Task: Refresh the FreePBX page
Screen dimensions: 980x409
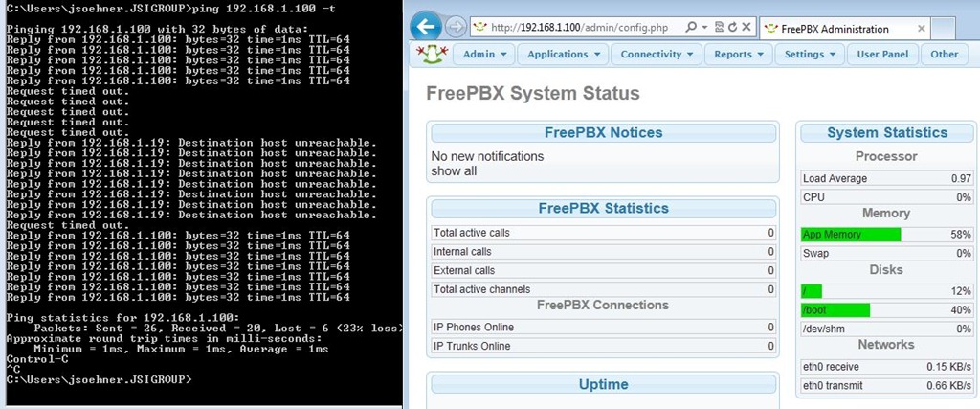Action: click(733, 27)
